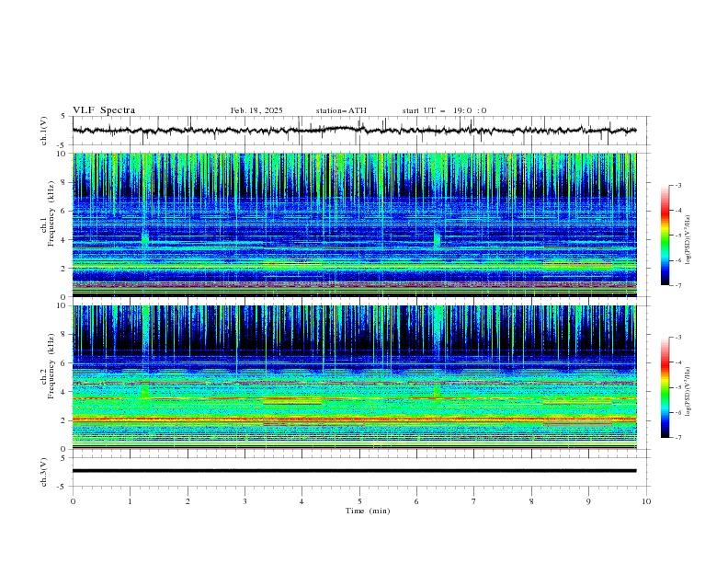728x563 pixels.
Task: Click the time axis tick label '10'
Action: pyautogui.click(x=646, y=501)
